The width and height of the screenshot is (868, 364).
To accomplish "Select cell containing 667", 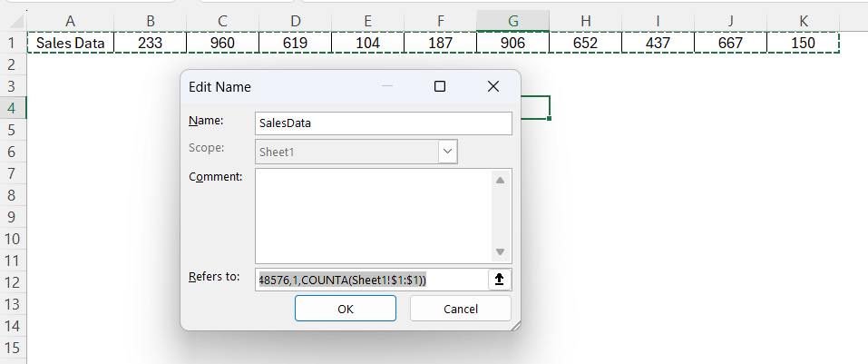I will tap(730, 43).
